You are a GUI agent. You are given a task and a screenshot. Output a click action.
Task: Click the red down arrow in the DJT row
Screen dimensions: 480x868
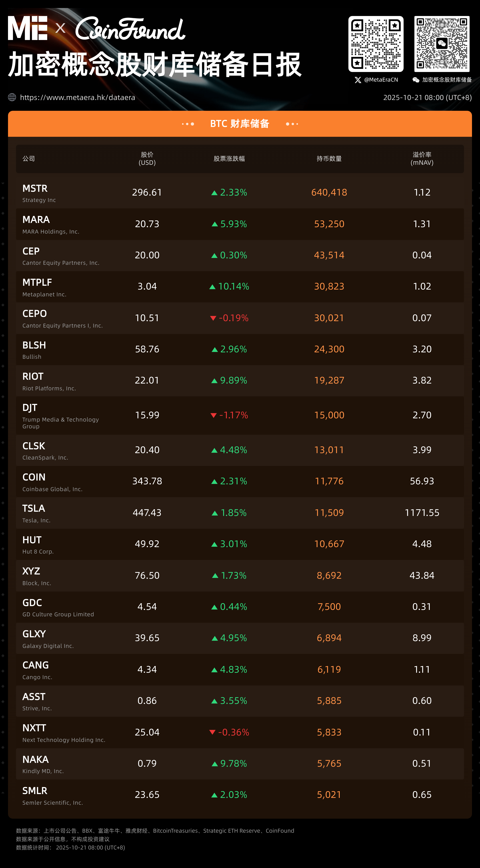click(x=213, y=415)
